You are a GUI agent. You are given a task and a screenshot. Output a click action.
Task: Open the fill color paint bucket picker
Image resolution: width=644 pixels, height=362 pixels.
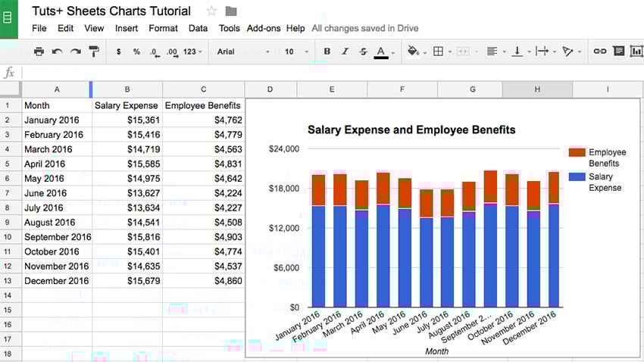(x=416, y=51)
